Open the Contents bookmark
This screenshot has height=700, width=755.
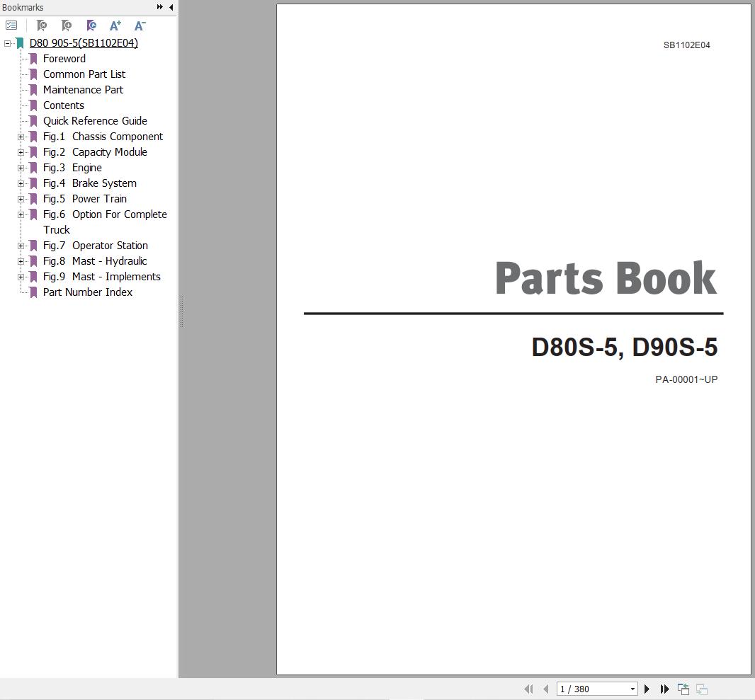coord(64,105)
